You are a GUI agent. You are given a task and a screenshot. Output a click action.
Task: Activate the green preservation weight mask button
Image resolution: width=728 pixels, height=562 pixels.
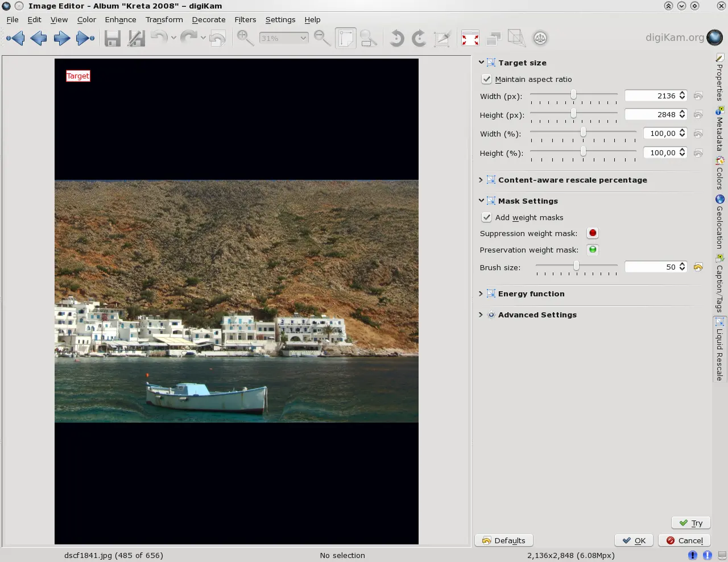click(x=593, y=250)
